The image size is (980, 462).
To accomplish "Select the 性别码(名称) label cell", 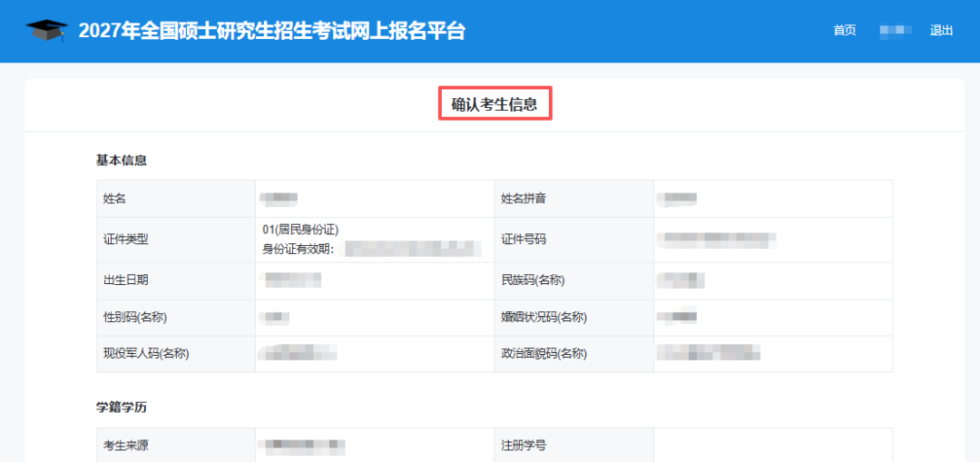I will coord(176,318).
